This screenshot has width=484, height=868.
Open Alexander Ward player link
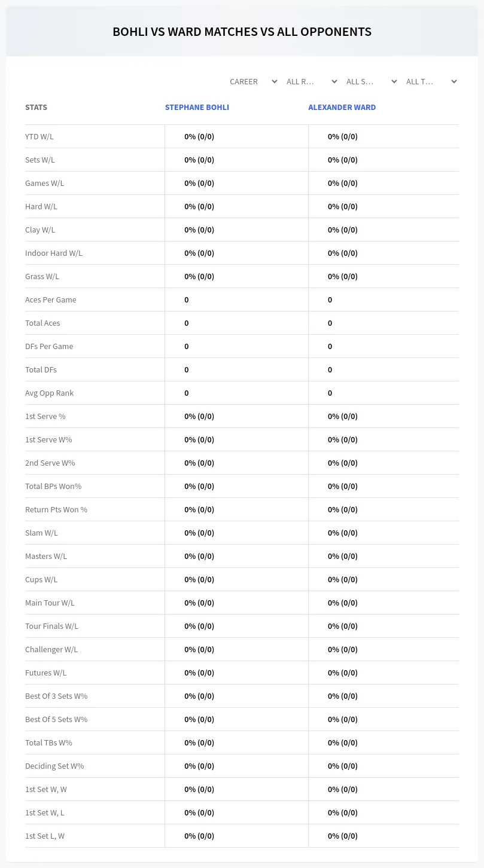(342, 108)
